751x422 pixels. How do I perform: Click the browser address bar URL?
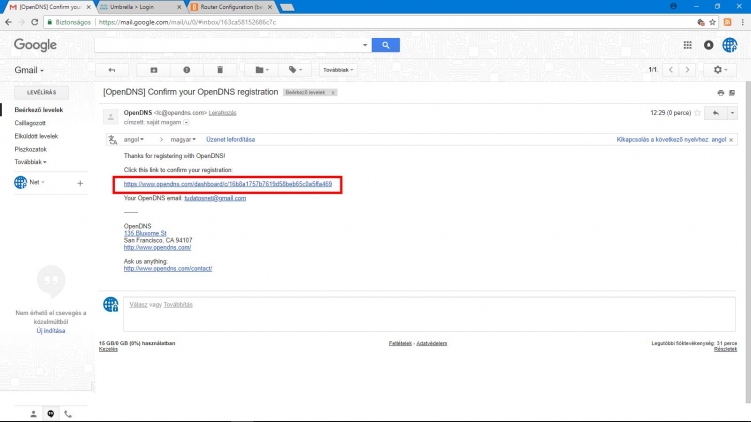tap(187, 22)
